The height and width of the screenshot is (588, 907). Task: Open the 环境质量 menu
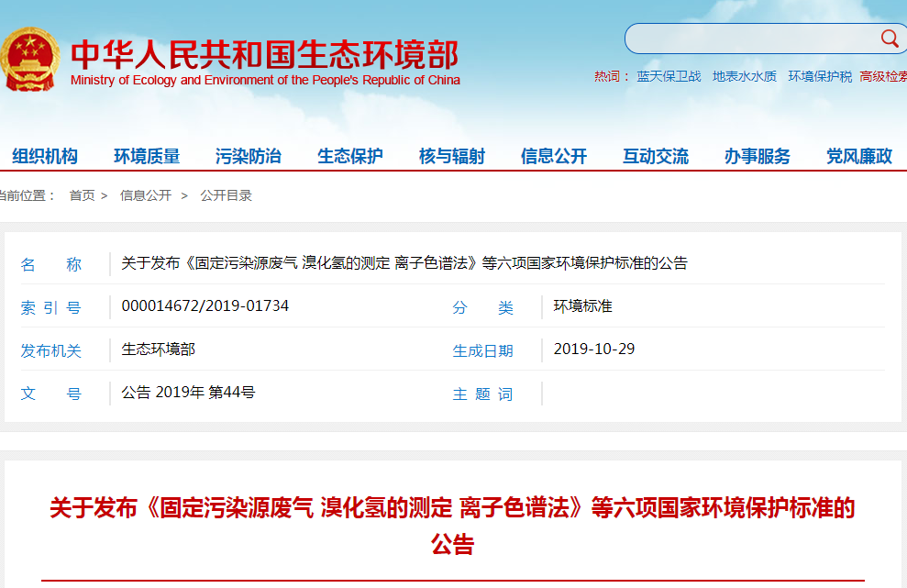(x=147, y=156)
